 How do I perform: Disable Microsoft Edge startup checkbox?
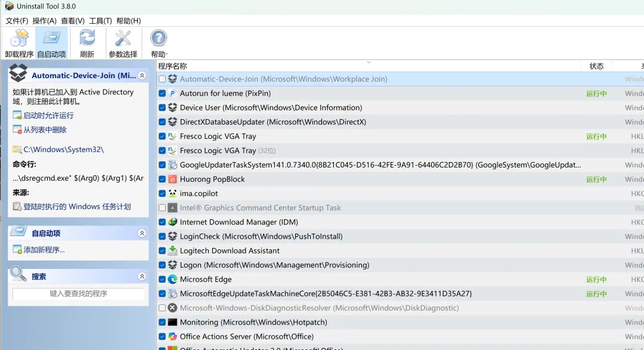pyautogui.click(x=162, y=279)
